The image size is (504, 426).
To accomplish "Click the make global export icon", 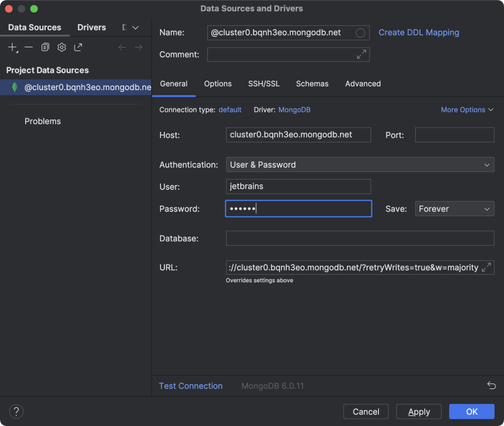I will point(78,48).
